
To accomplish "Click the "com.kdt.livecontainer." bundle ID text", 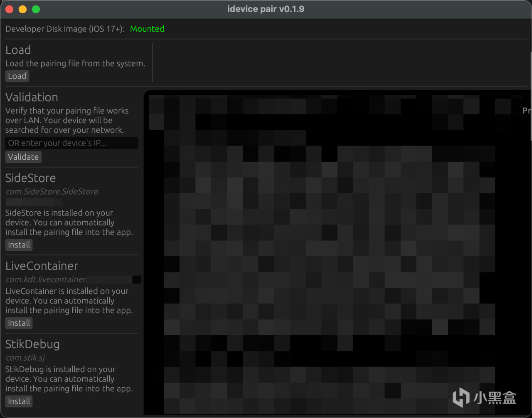I will point(47,279).
